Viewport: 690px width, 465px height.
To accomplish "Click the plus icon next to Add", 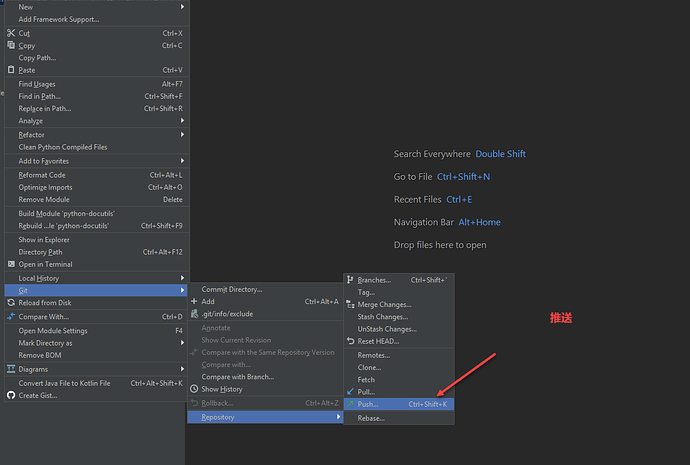I will pyautogui.click(x=194, y=301).
